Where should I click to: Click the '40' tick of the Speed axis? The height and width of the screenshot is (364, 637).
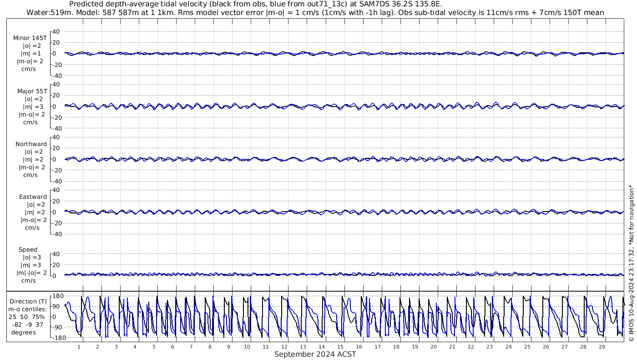click(x=56, y=254)
